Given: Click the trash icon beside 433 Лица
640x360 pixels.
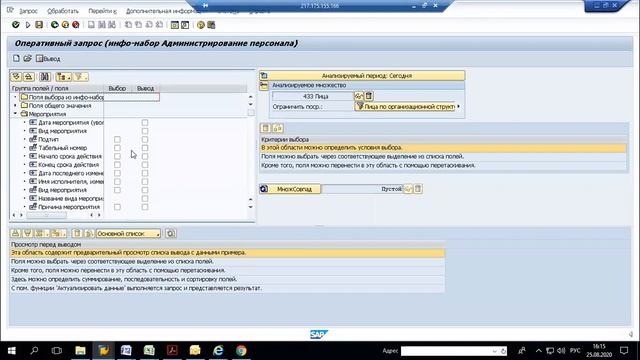Looking at the screenshot, I should tap(369, 96).
